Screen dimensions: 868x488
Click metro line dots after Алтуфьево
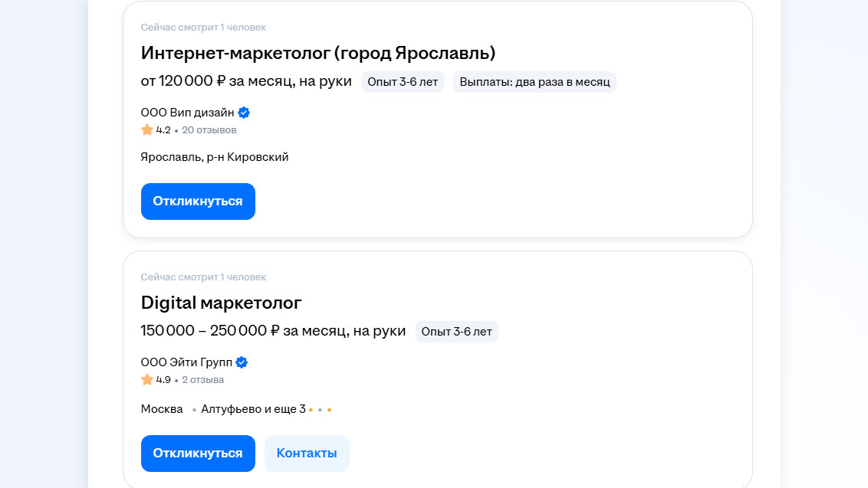pos(320,410)
